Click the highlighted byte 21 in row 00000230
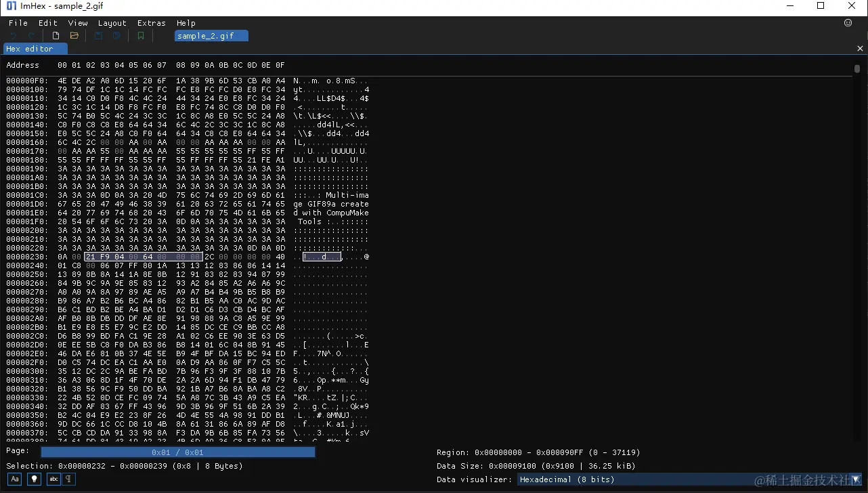The height and width of the screenshot is (493, 868). [x=91, y=257]
